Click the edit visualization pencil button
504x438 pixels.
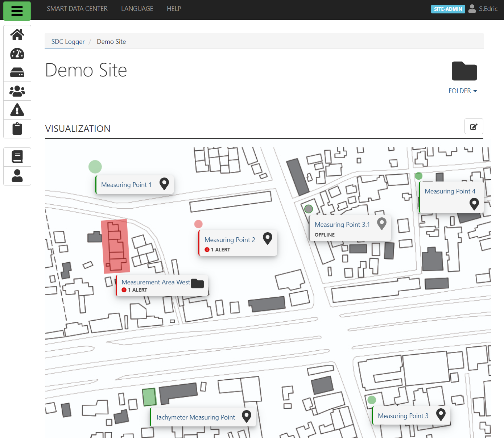click(474, 126)
